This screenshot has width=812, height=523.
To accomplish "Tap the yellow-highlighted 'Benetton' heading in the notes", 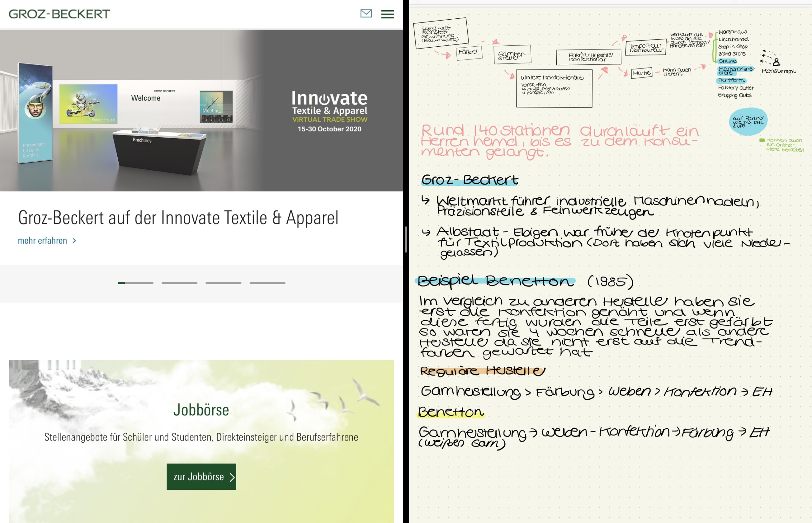I will pyautogui.click(x=451, y=412).
